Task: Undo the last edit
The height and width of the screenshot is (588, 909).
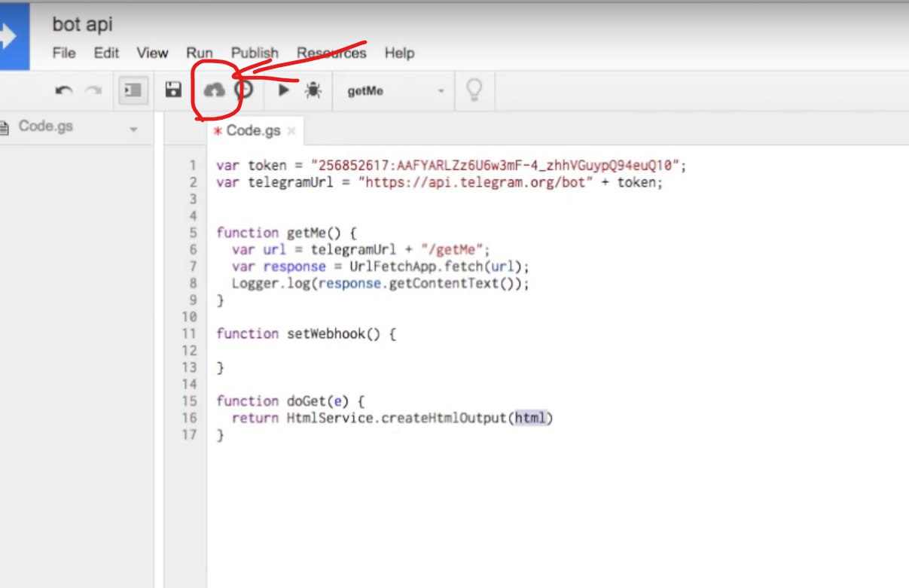Action: (x=64, y=91)
